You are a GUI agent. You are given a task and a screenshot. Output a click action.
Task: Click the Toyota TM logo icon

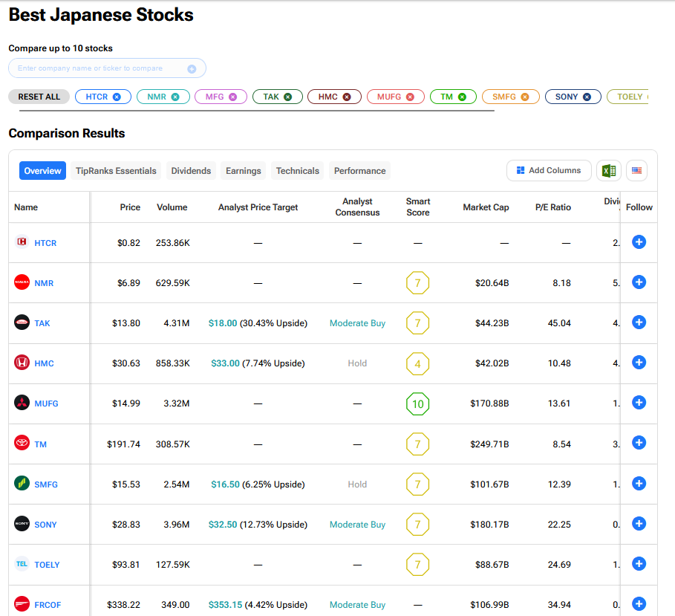click(22, 444)
